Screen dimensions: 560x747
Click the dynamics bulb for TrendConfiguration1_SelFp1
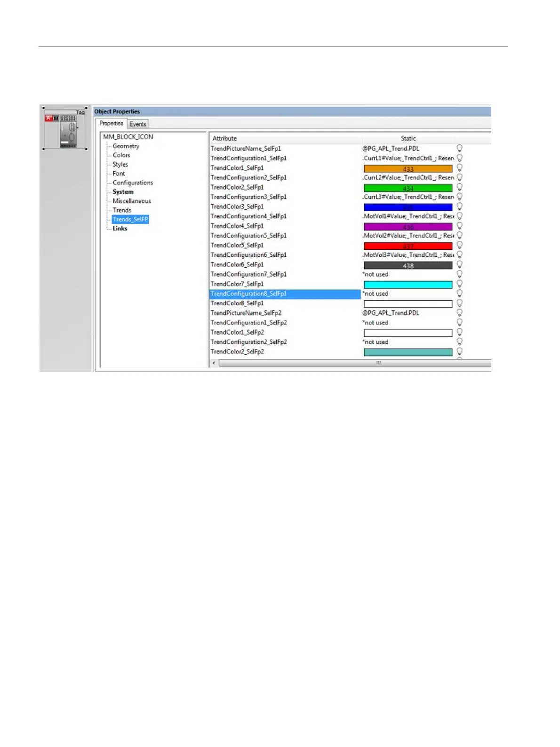(x=459, y=158)
